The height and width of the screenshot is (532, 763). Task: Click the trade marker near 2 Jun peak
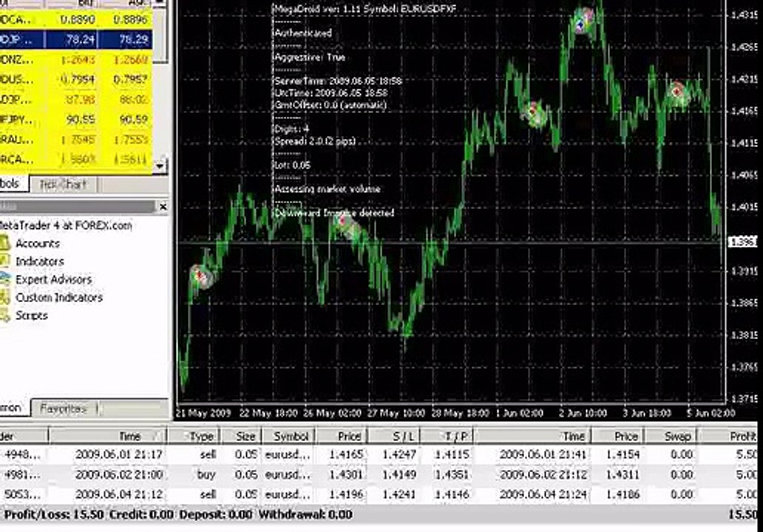[x=582, y=21]
